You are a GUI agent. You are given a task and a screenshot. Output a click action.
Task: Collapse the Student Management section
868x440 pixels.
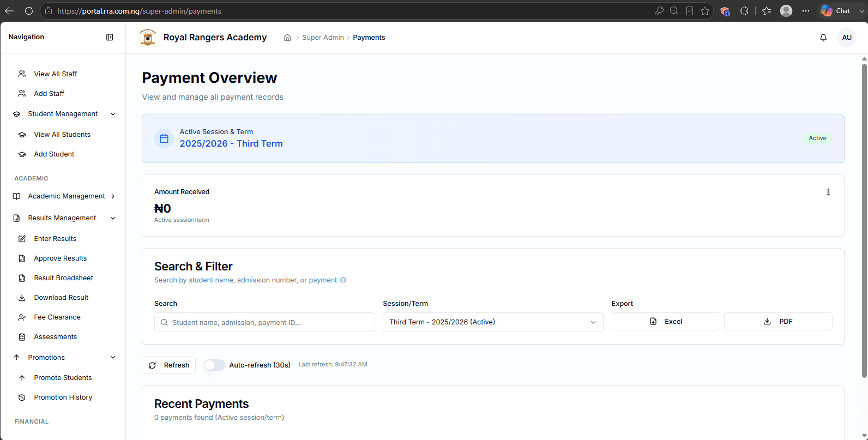(113, 114)
